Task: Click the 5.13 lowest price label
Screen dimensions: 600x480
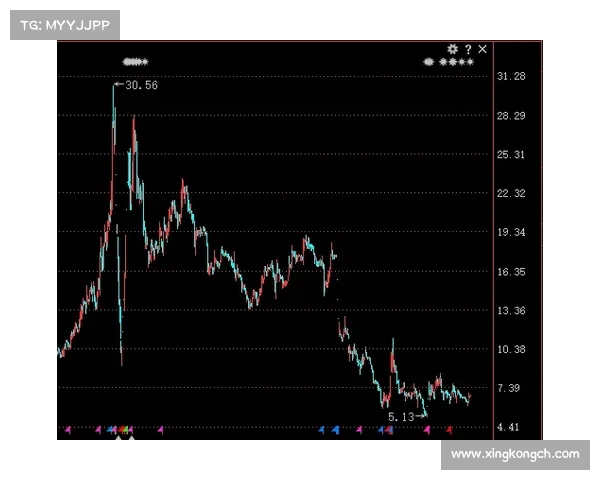Action: coord(401,416)
